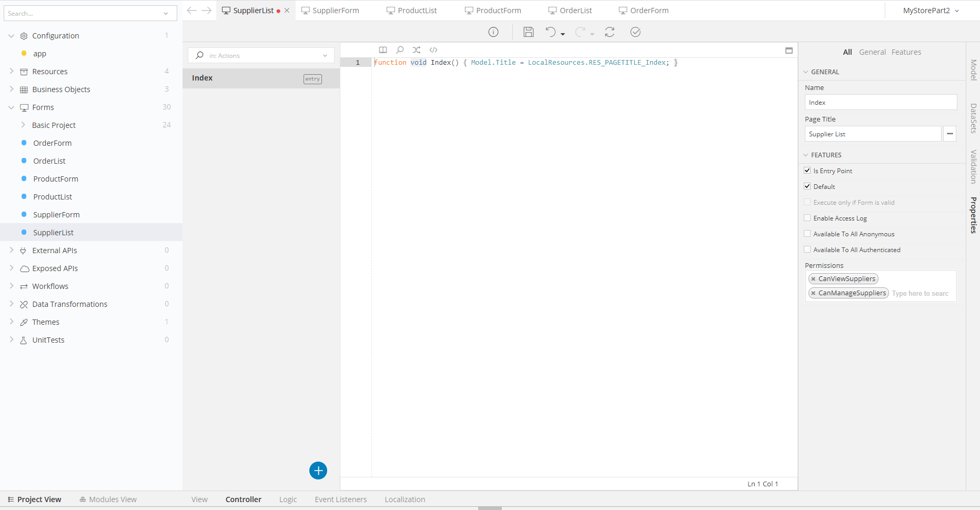Click the Validate checkmark circle icon
Screen dimensions: 980x510
click(x=635, y=32)
